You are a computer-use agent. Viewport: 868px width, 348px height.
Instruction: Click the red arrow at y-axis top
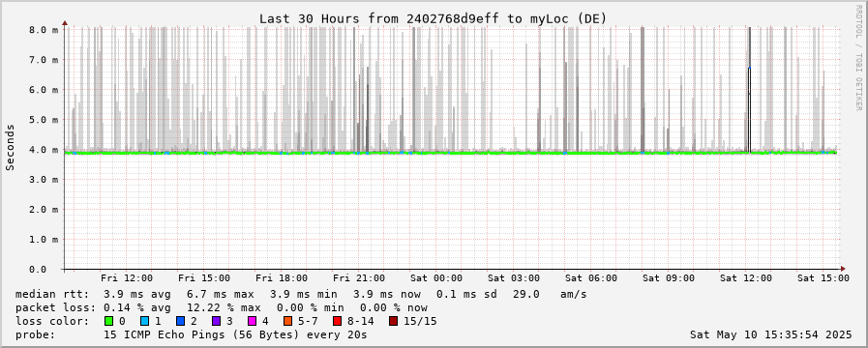[x=65, y=23]
